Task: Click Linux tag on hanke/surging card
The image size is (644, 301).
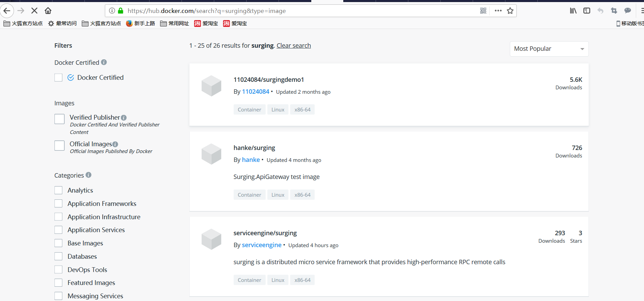Action: (278, 195)
